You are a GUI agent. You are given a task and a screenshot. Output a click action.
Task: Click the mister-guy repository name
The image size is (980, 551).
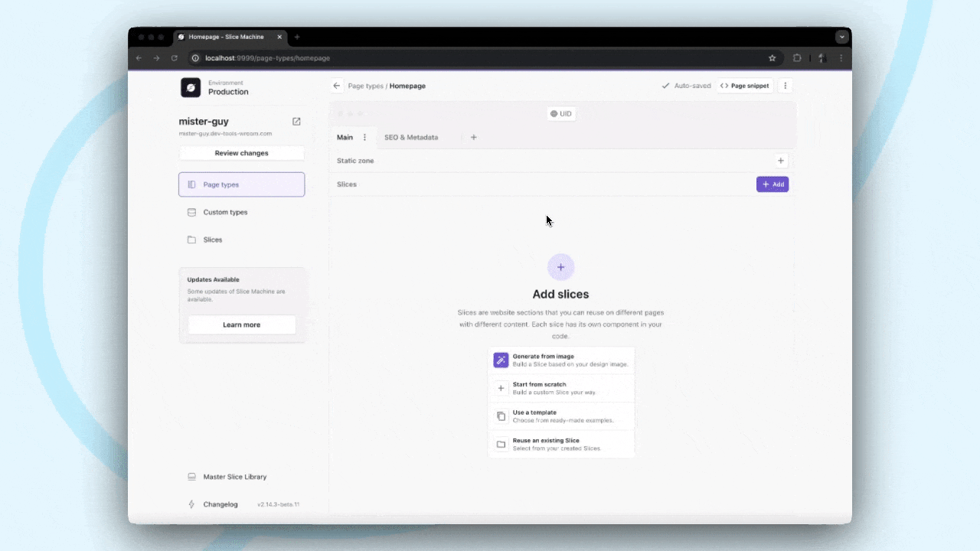point(204,122)
